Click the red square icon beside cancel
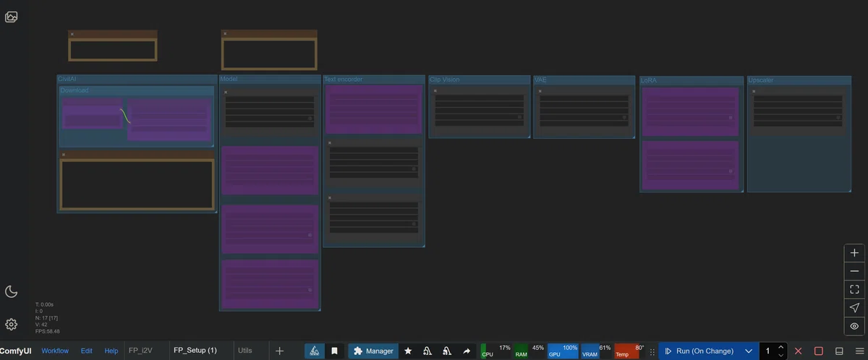The height and width of the screenshot is (360, 868). tap(819, 351)
